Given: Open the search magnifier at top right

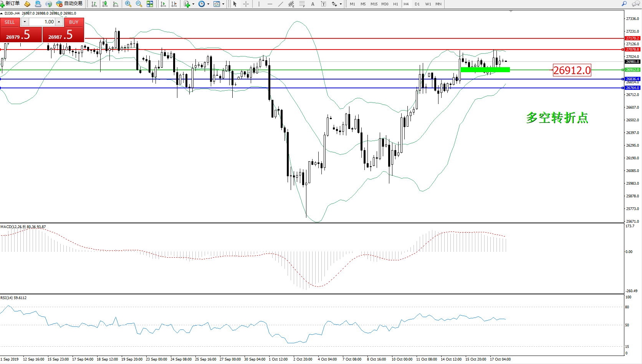Looking at the screenshot, I should (x=624, y=4).
